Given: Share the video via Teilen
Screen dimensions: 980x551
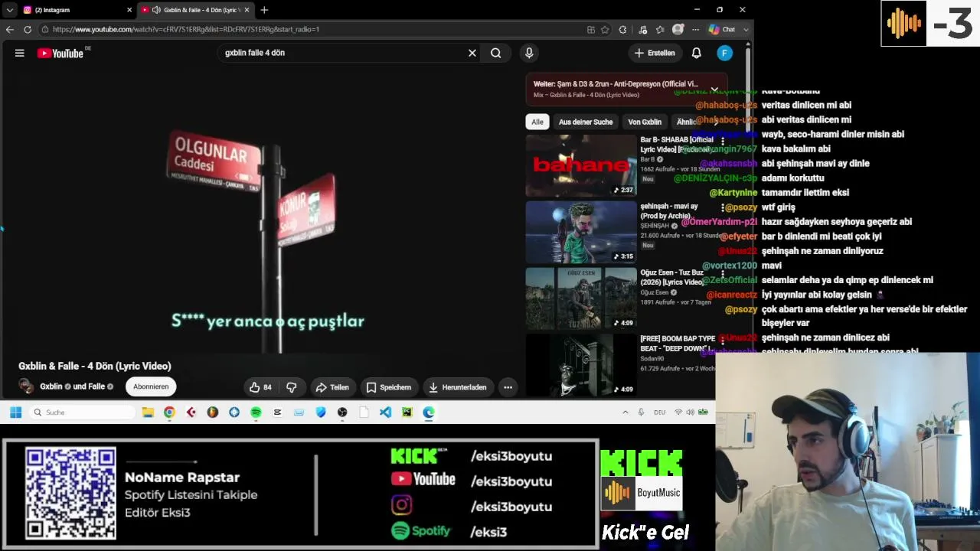Looking at the screenshot, I should (x=332, y=387).
